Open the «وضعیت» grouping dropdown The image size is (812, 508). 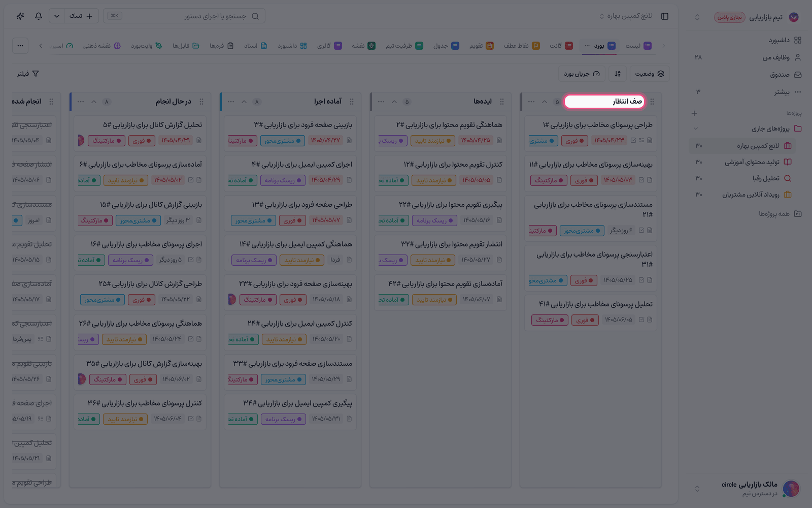click(x=650, y=74)
